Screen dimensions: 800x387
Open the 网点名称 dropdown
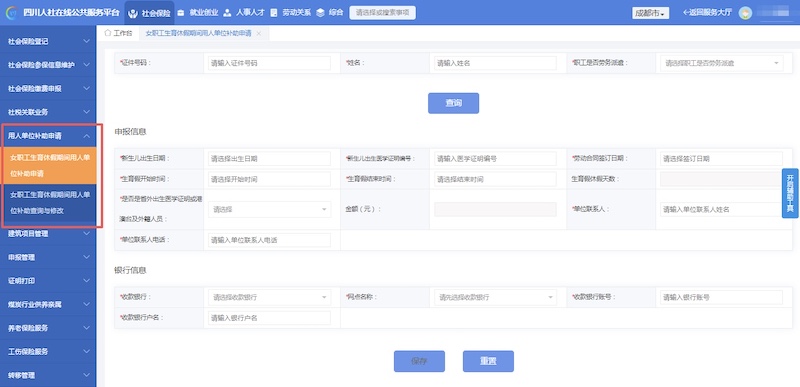point(495,297)
